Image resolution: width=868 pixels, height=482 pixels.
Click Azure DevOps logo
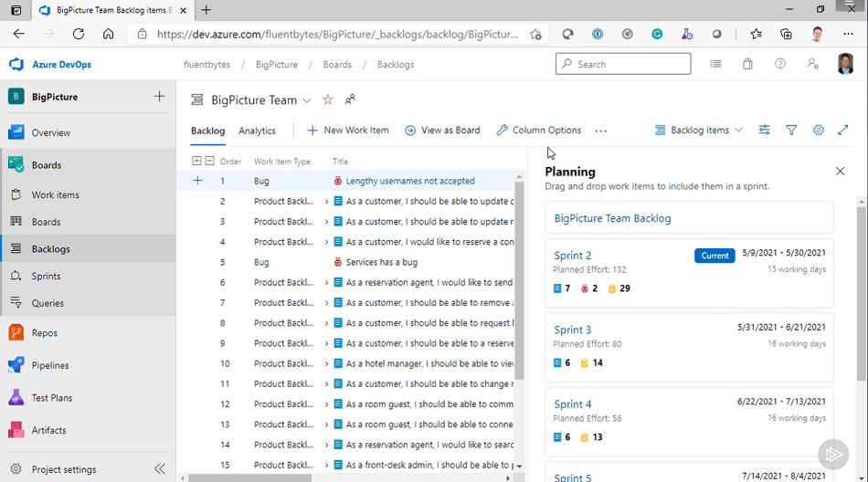[x=16, y=64]
